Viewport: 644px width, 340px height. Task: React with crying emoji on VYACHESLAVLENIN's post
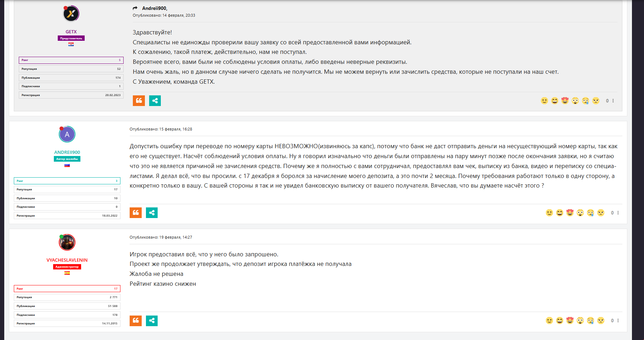point(591,321)
